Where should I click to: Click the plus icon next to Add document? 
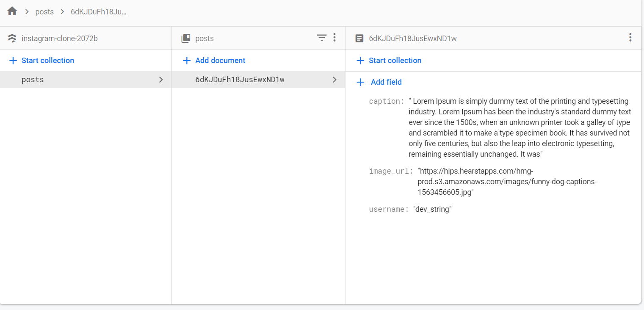(187, 61)
